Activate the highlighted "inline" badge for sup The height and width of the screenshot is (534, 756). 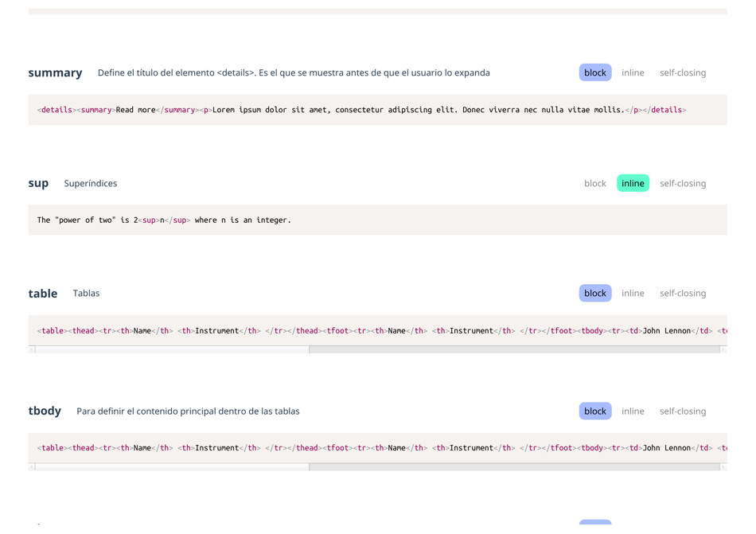[633, 183]
